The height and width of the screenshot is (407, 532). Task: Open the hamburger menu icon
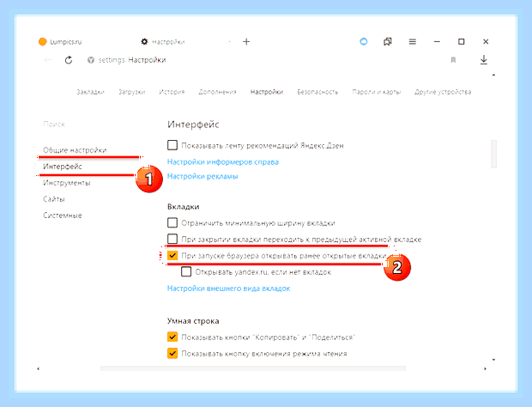click(412, 42)
